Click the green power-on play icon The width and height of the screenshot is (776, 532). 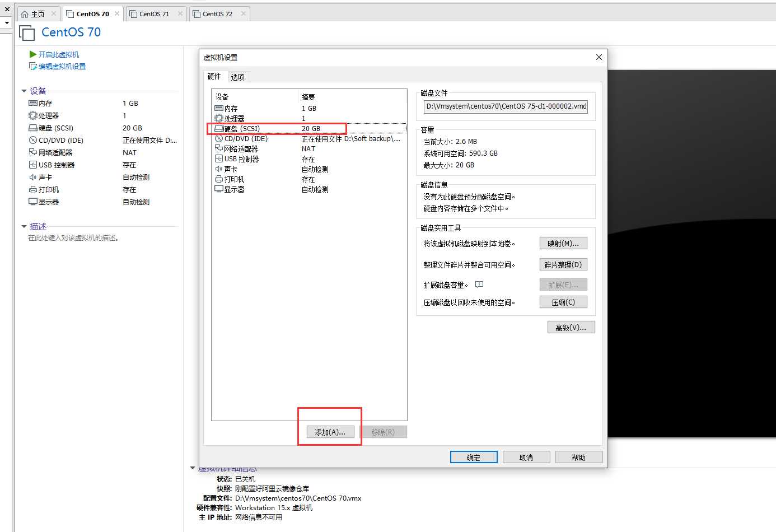point(33,54)
